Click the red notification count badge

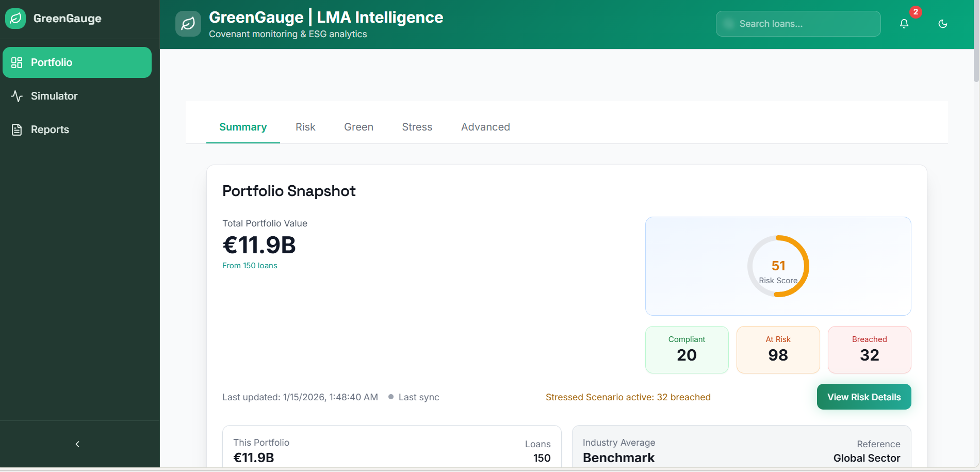(916, 12)
